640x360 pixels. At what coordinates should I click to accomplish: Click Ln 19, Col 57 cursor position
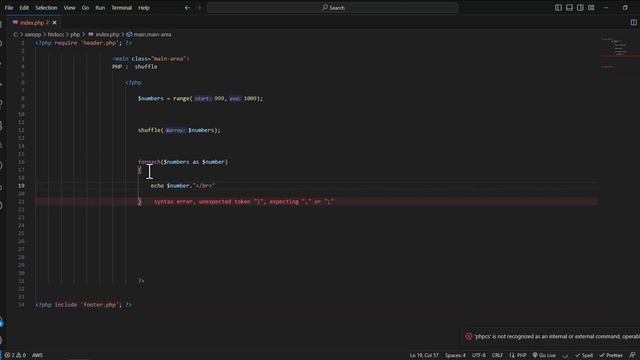pos(424,355)
